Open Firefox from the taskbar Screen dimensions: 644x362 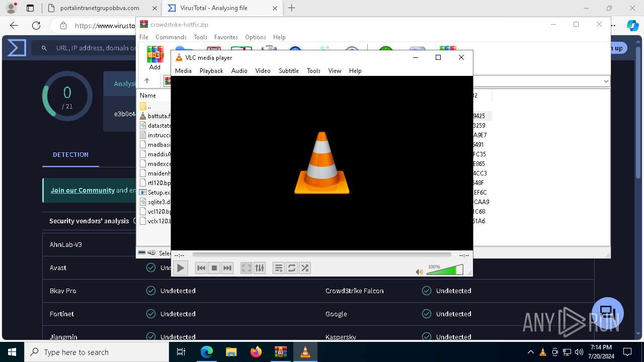pos(256,352)
